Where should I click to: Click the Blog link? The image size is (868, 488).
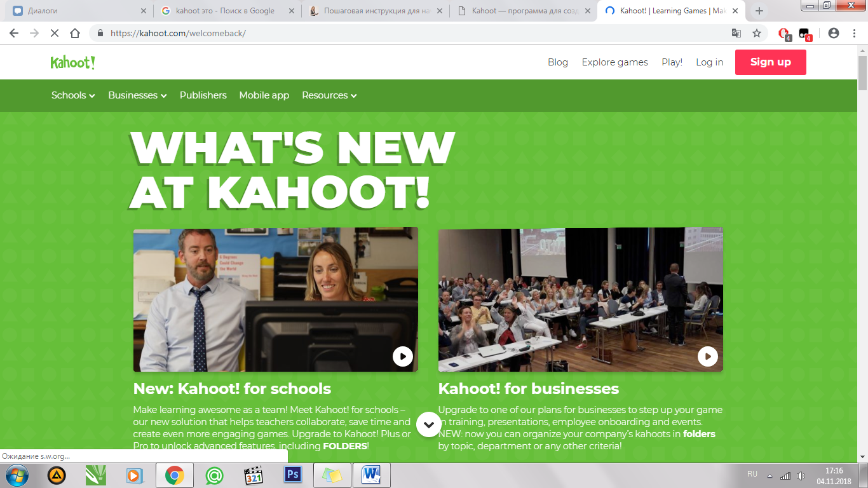coord(558,62)
